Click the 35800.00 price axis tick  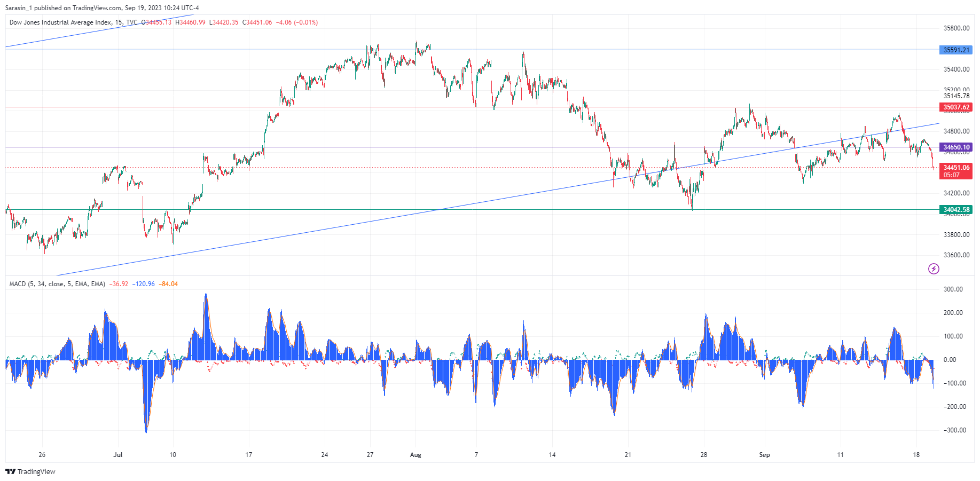click(x=957, y=28)
